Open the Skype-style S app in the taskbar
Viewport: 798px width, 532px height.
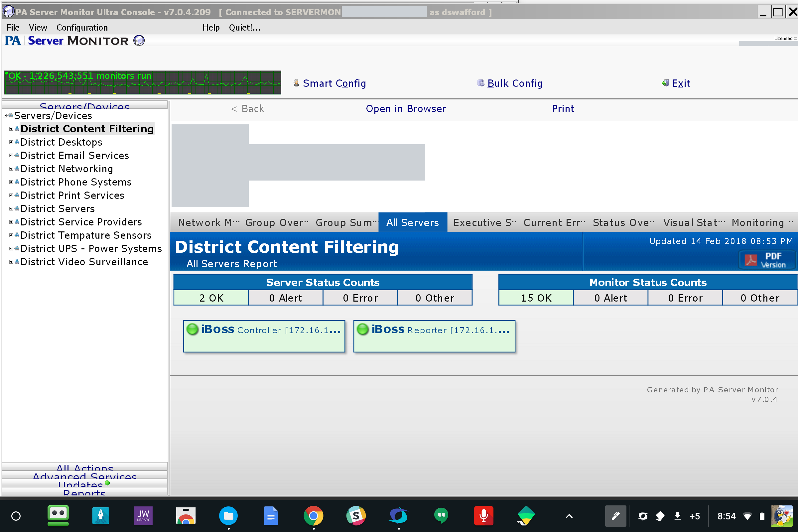356,516
